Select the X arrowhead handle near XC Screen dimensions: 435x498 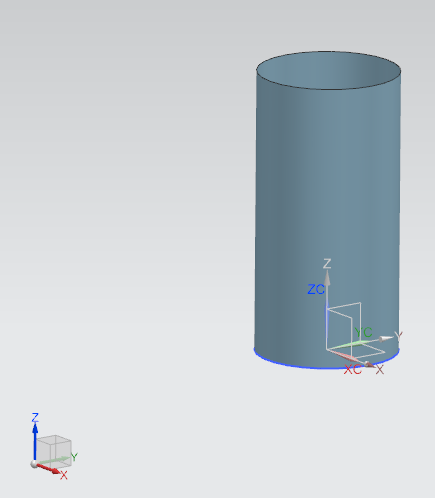click(x=369, y=364)
